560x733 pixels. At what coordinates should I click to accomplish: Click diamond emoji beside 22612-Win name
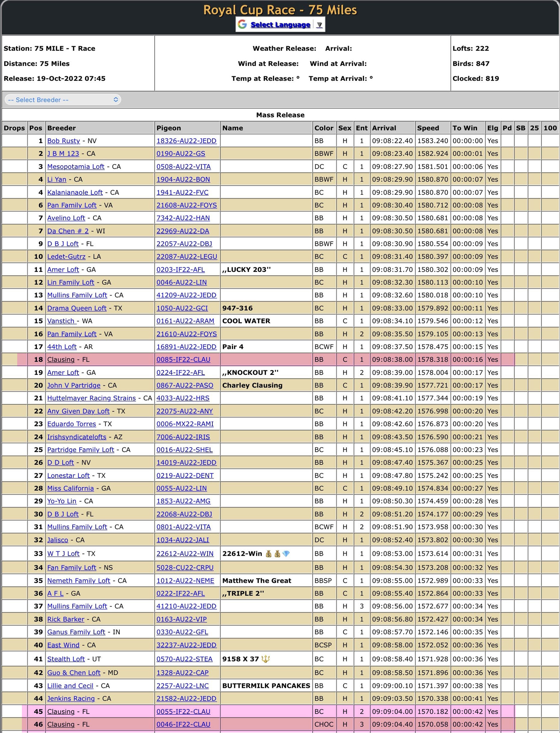coord(286,554)
